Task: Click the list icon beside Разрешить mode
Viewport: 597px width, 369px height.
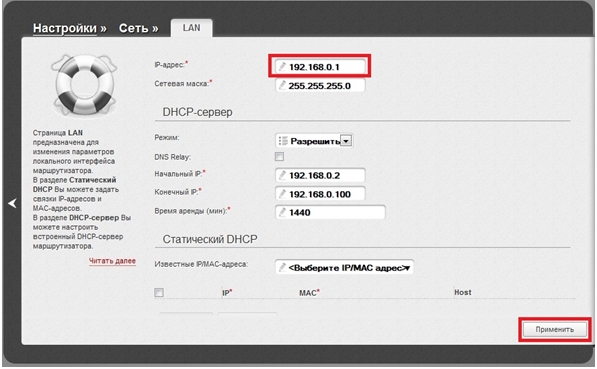Action: [283, 141]
